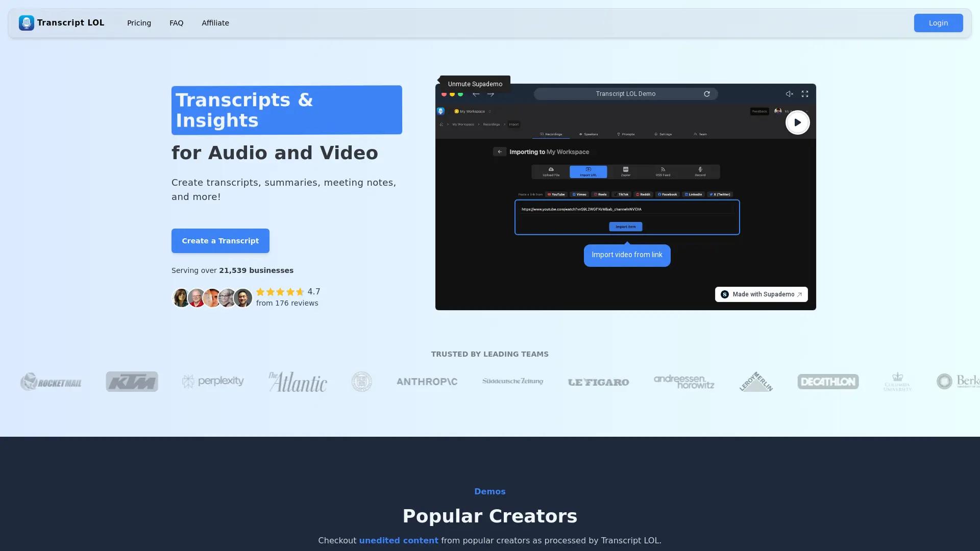Click the 'from 176 reviews' text
Image resolution: width=980 pixels, height=551 pixels.
[287, 303]
